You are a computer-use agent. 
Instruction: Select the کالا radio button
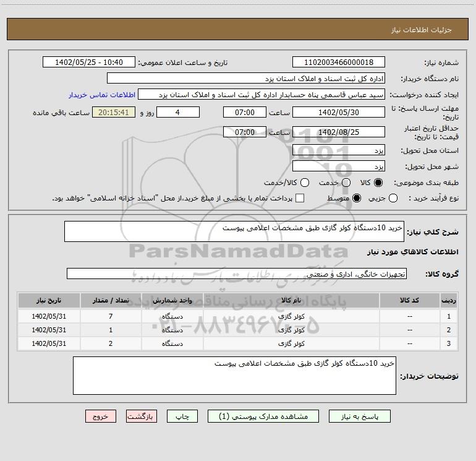[x=378, y=183]
